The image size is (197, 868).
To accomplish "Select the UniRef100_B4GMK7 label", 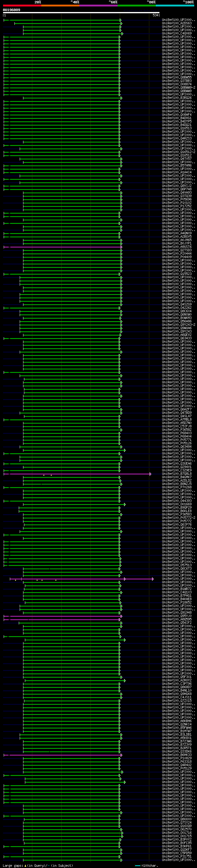I will click(177, 477).
